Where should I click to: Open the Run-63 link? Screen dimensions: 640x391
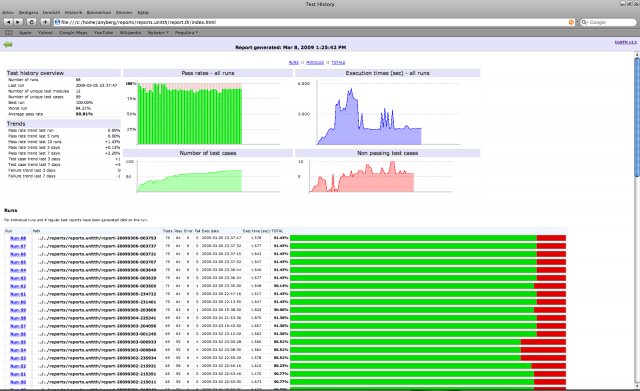pos(18,278)
